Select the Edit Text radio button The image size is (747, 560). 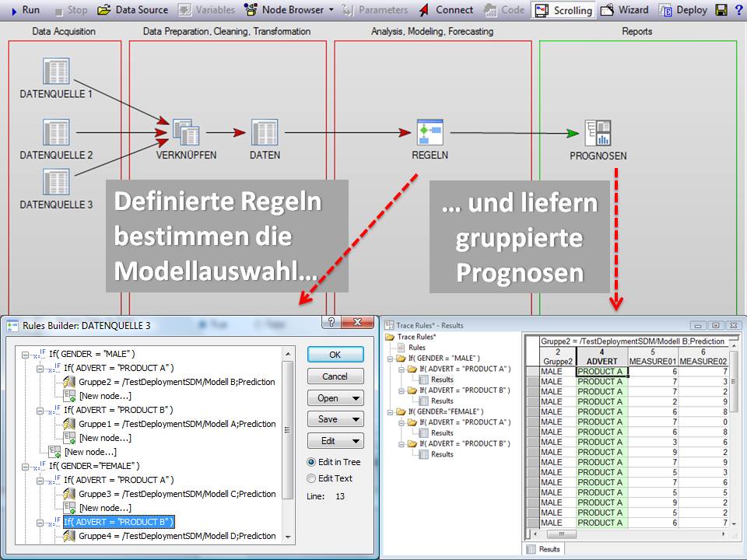[x=312, y=478]
